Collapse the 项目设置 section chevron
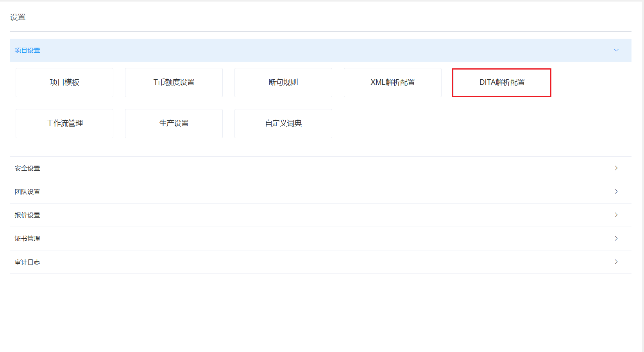The height and width of the screenshot is (352, 644). click(x=616, y=50)
